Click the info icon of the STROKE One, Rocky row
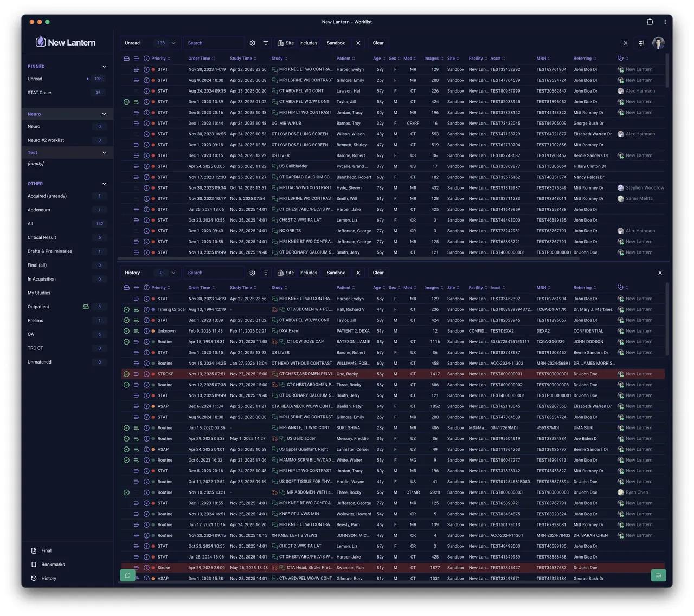 coord(146,374)
